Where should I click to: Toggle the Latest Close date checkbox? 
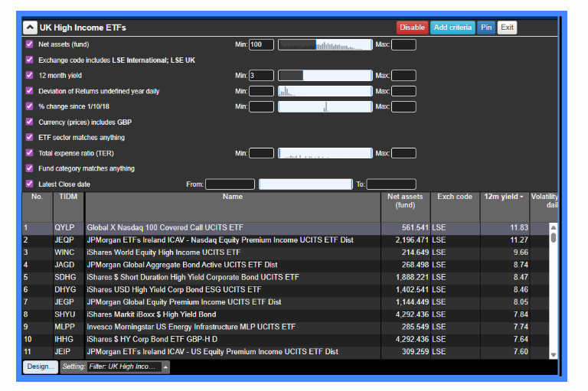pyautogui.click(x=30, y=184)
